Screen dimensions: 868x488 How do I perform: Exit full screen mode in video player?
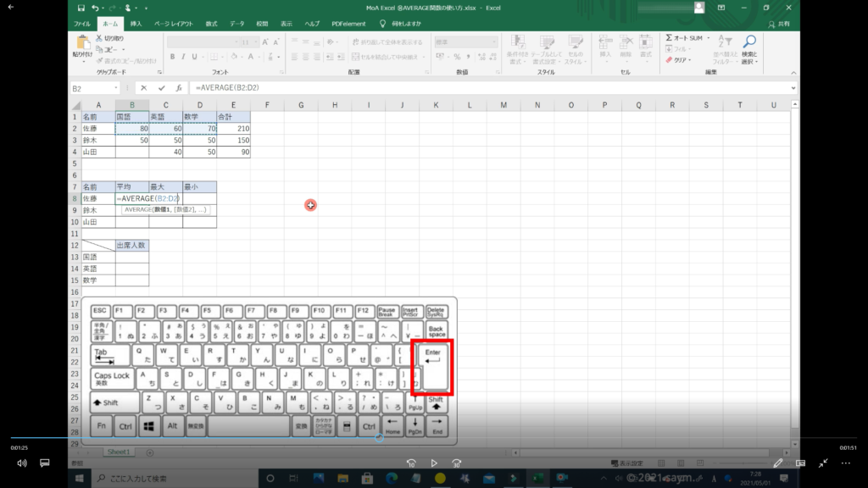click(823, 463)
